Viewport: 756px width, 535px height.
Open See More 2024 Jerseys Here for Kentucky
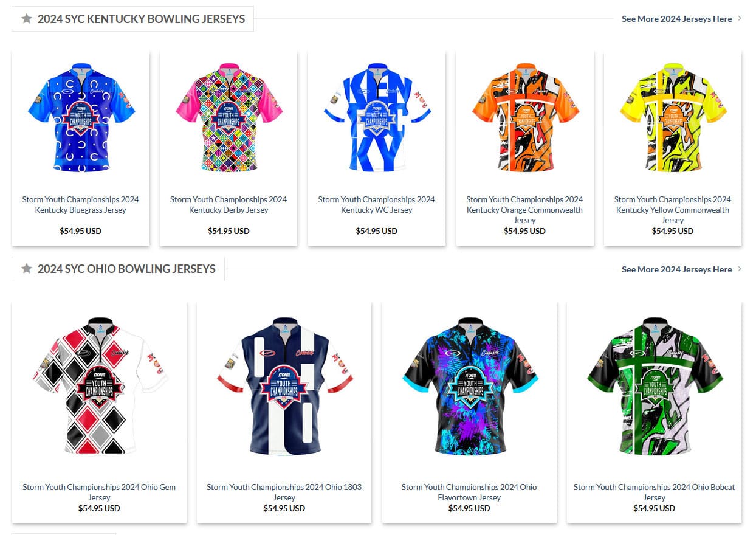pos(676,19)
